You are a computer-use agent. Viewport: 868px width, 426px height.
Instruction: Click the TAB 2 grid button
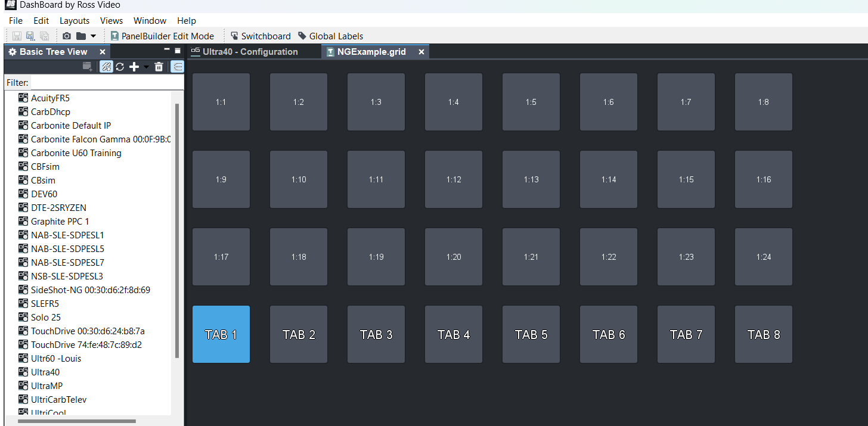299,334
